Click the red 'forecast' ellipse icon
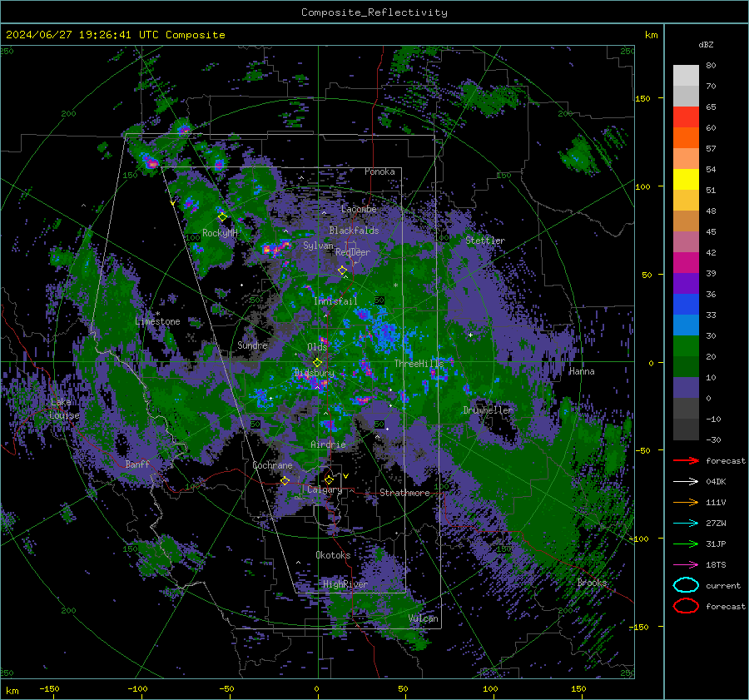Viewport: 749px width, 700px height. (x=686, y=606)
